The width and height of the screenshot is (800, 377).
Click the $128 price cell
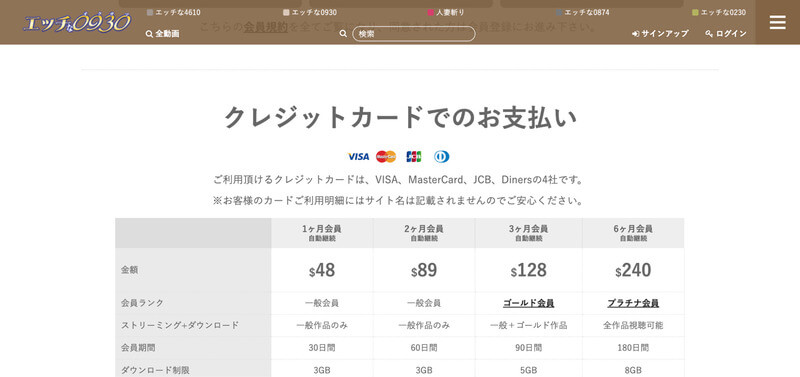529,270
